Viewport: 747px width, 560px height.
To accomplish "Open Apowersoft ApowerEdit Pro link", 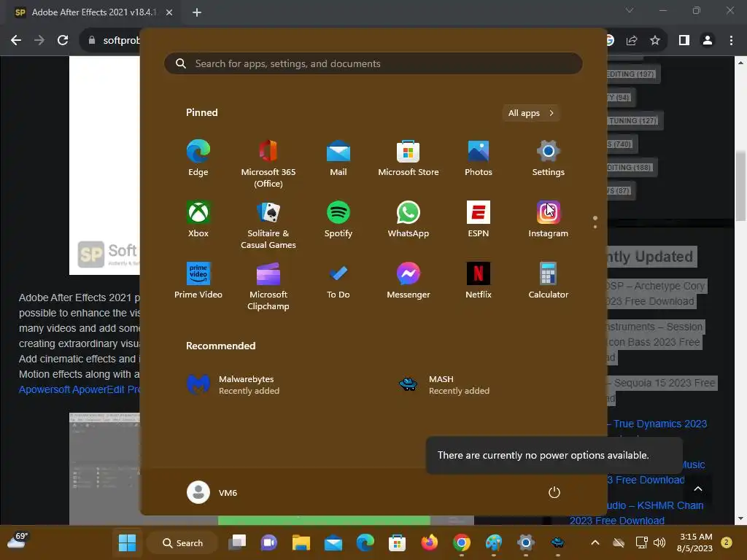I will [80, 389].
